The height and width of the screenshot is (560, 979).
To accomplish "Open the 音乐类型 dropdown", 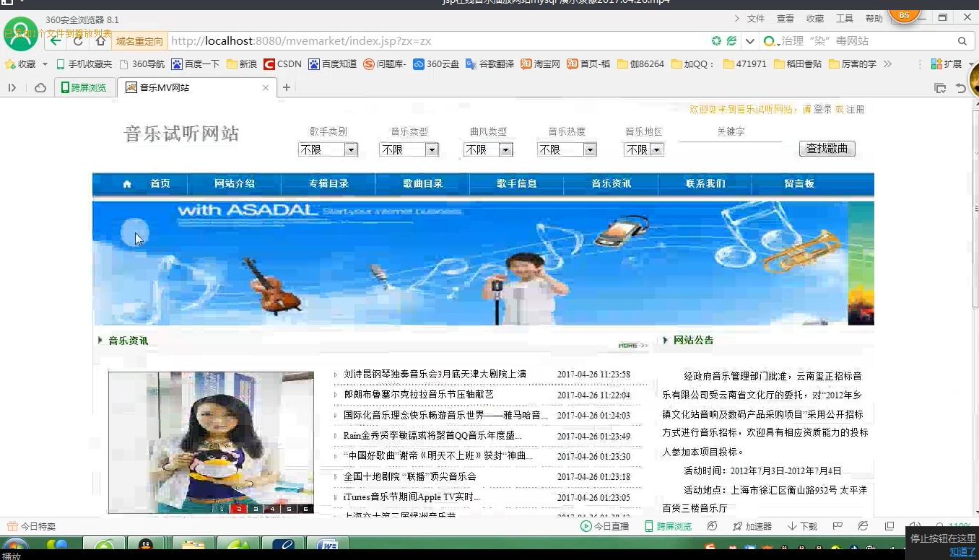I will coord(409,149).
